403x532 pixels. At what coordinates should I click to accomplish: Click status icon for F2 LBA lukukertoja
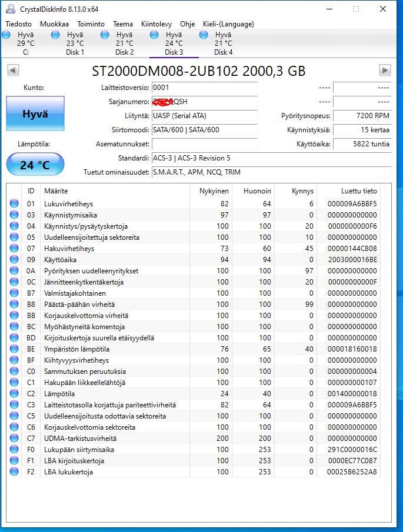coord(14,472)
